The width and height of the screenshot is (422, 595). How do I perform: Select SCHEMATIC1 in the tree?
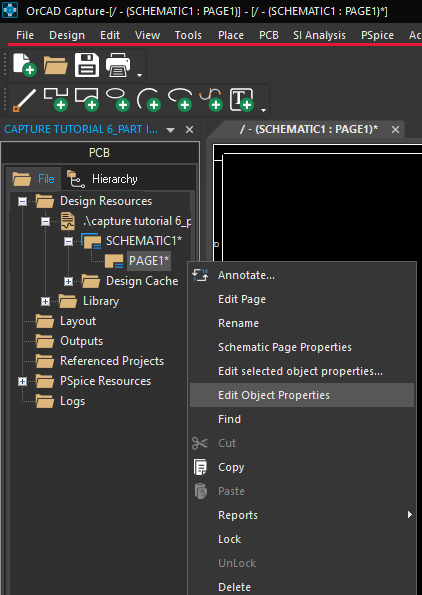tap(144, 241)
